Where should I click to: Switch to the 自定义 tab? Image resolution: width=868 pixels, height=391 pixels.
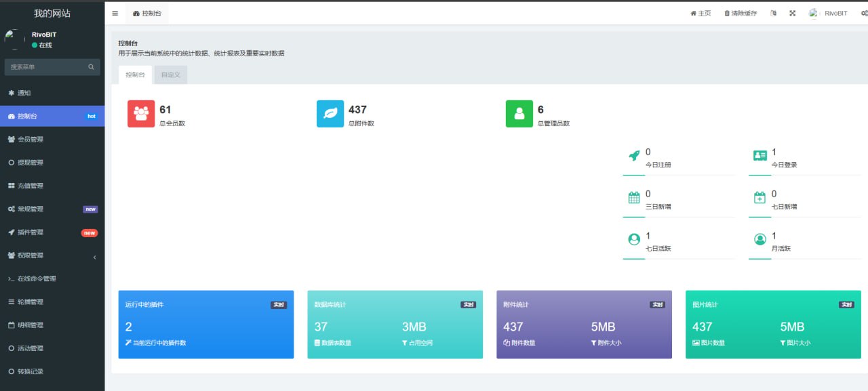click(171, 75)
